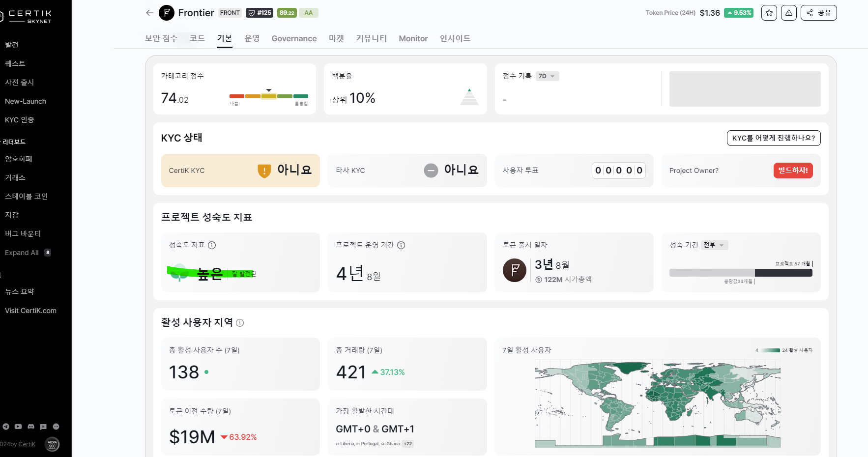Click the back arrow next to Frontier
868x457 pixels.
coord(150,13)
